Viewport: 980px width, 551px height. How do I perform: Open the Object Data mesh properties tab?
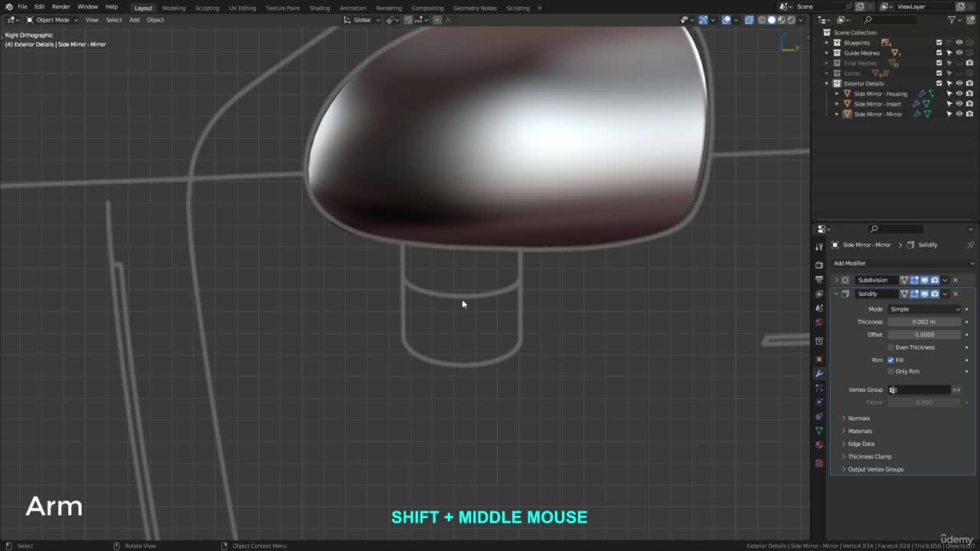coord(819,431)
